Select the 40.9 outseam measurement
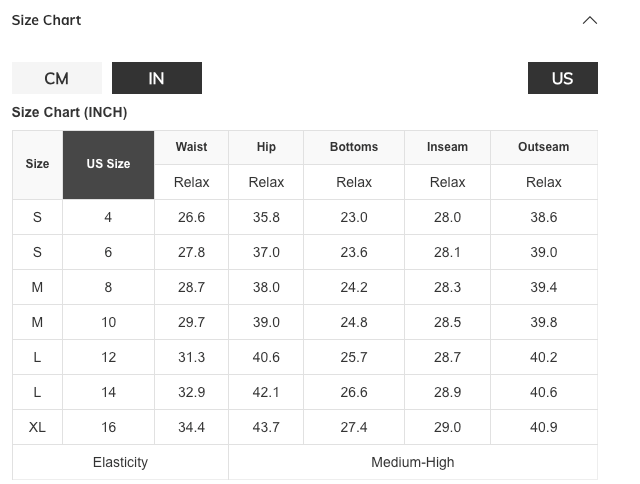Viewport: 640px width, 484px height. (543, 427)
